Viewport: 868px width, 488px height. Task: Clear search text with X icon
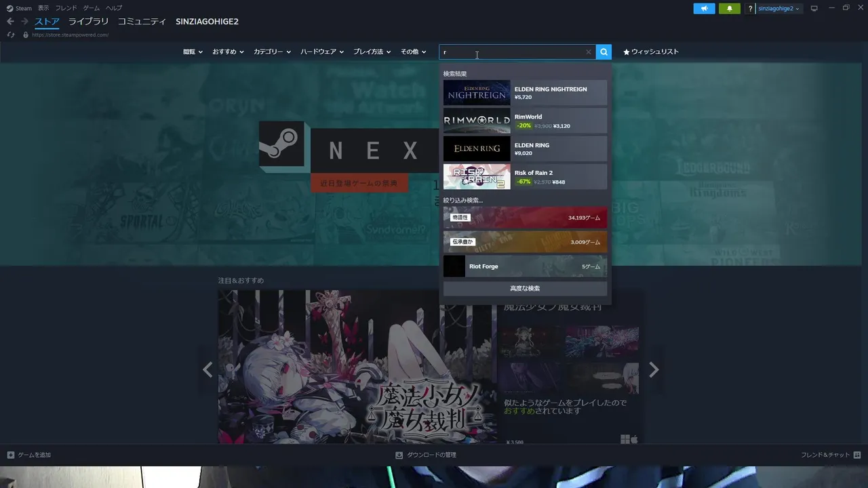[589, 52]
